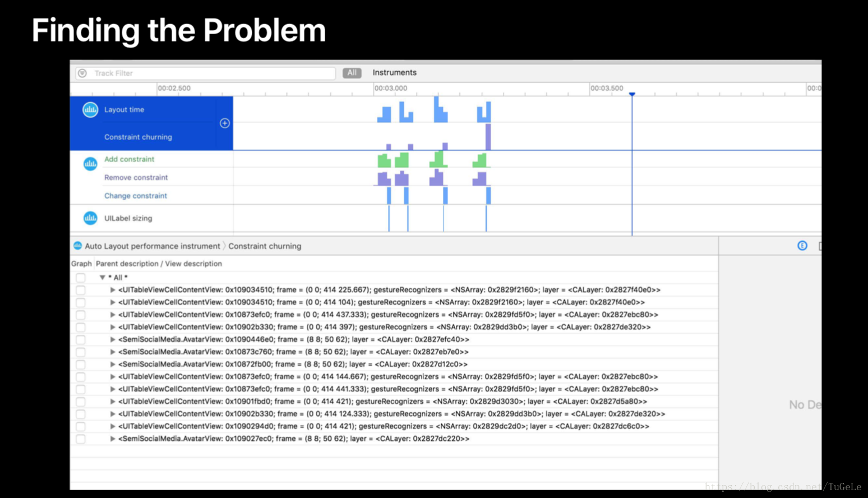Select the All filter button
The width and height of the screenshot is (868, 498).
[x=352, y=73]
